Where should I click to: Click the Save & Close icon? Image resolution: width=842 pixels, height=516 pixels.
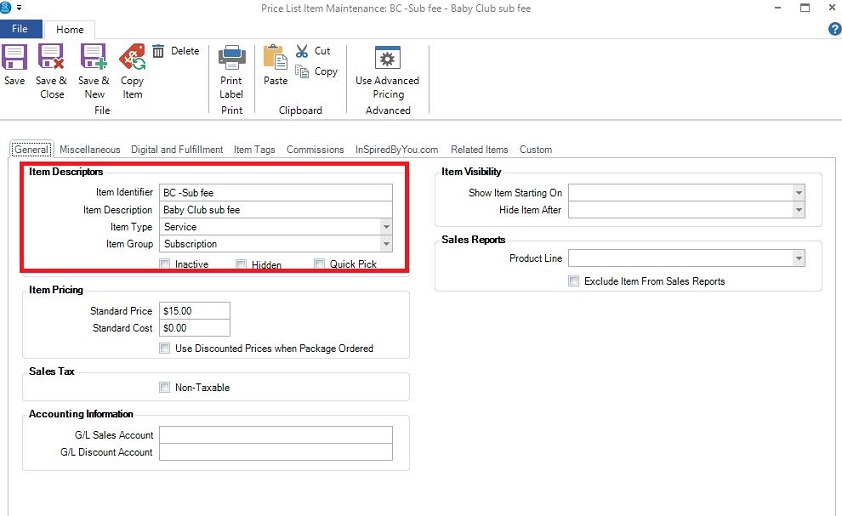[x=51, y=57]
